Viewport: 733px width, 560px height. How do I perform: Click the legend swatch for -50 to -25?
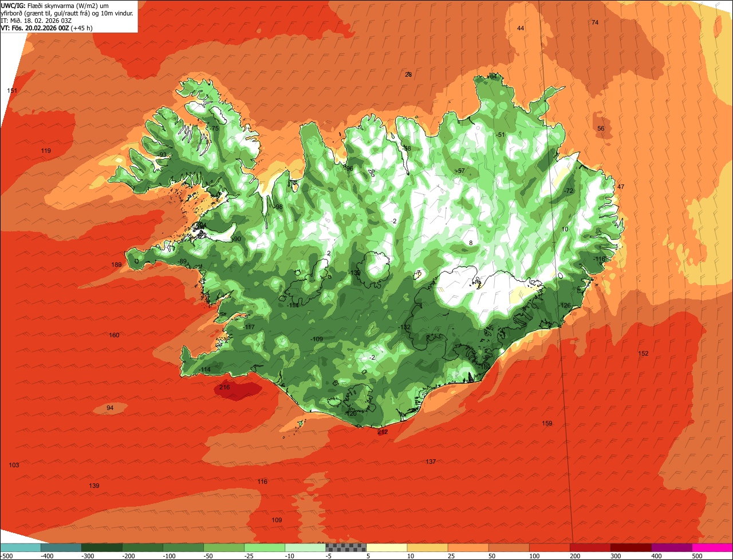click(x=223, y=547)
